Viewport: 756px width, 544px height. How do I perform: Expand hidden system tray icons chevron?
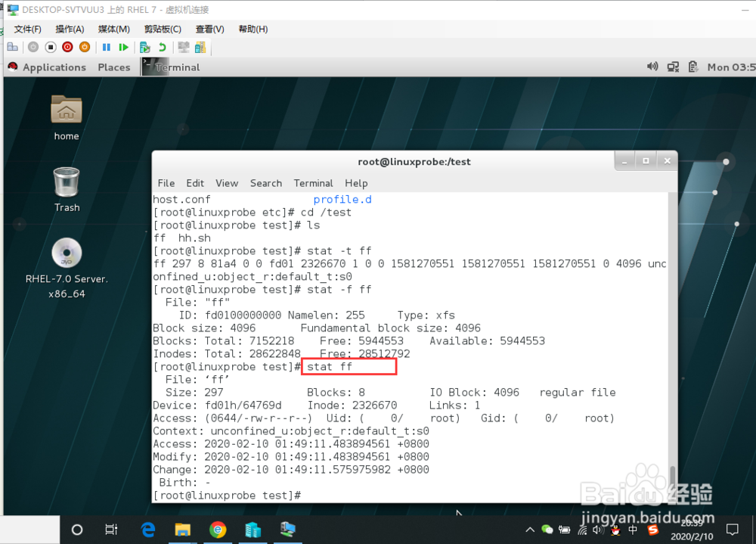click(x=530, y=530)
